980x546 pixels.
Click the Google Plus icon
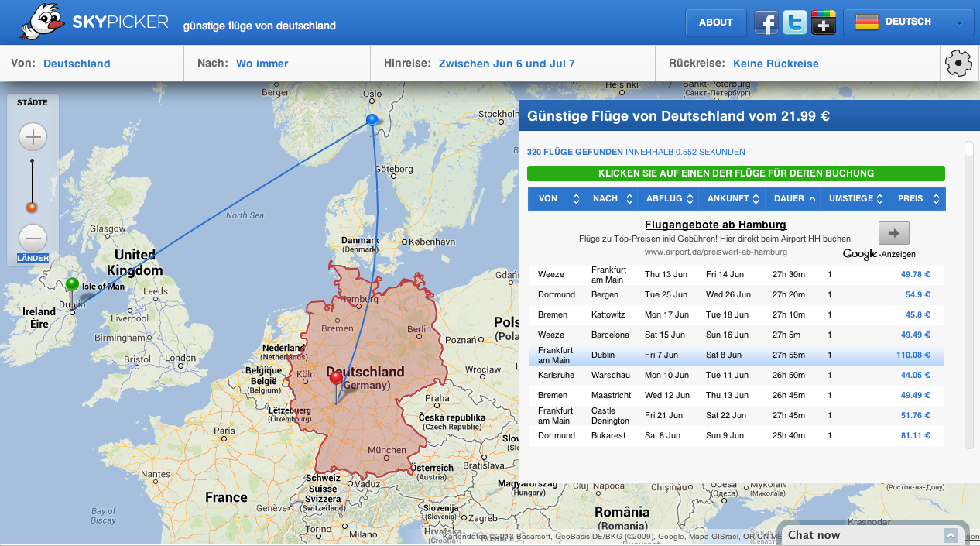click(x=823, y=23)
